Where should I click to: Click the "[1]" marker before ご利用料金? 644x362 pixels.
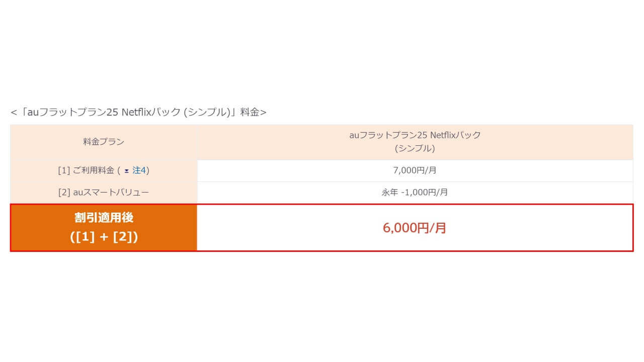click(64, 170)
